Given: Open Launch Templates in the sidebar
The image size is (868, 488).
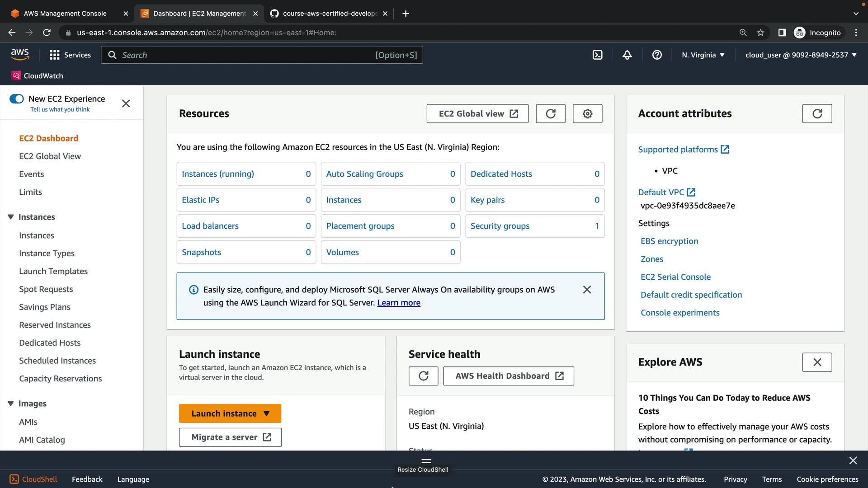Looking at the screenshot, I should [53, 271].
